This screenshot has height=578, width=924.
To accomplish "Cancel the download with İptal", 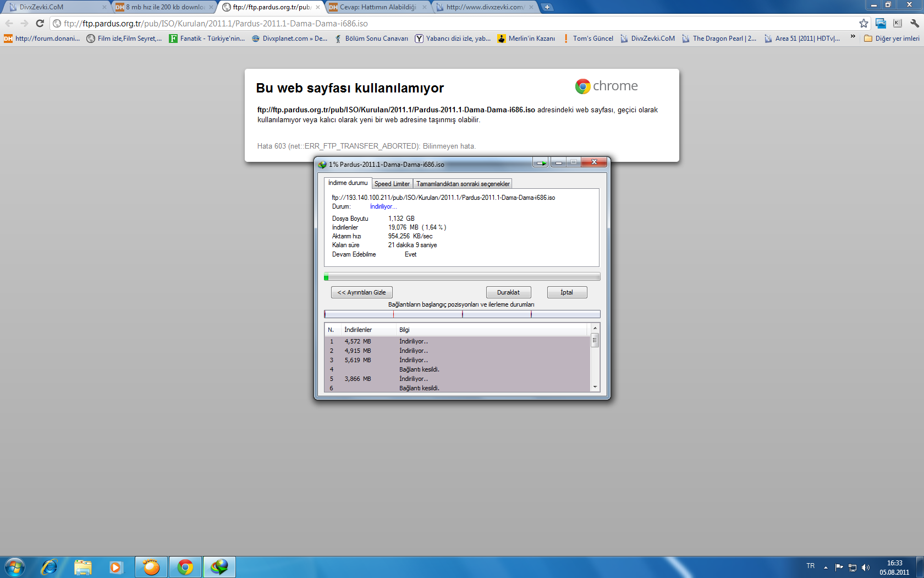I will 566,292.
